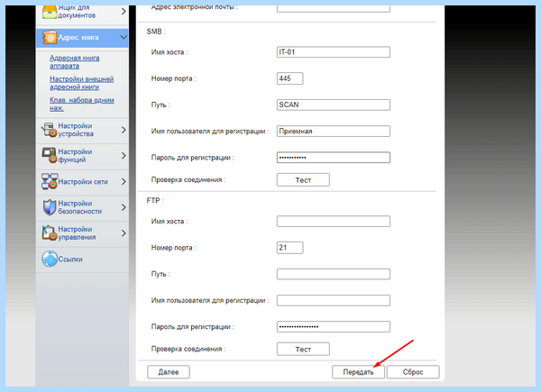Image resolution: width=541 pixels, height=392 pixels.
Task: Select the Ссылки menu label
Action: (70, 260)
